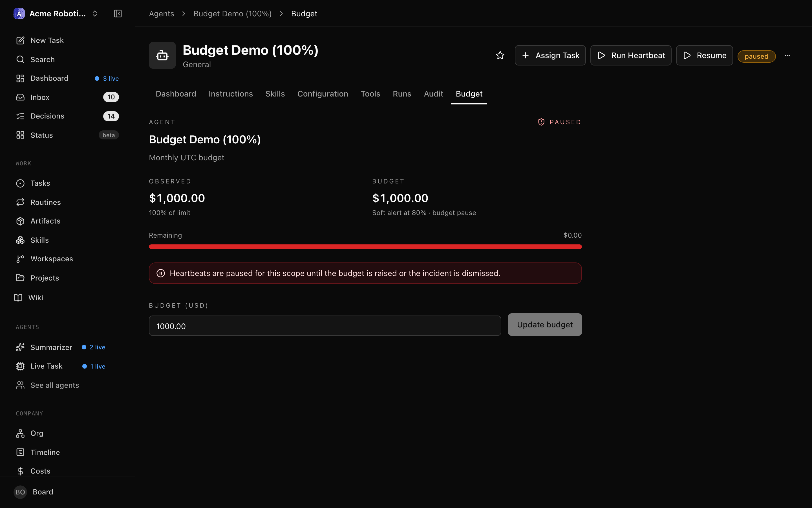This screenshot has width=812, height=508.
Task: Collapse the sidebar panel icon
Action: (x=118, y=14)
